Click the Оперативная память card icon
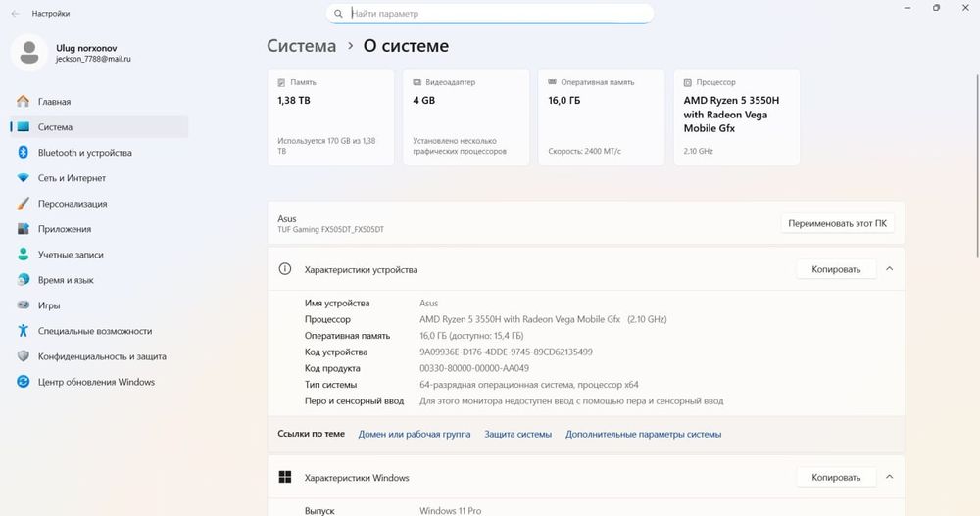 (553, 82)
